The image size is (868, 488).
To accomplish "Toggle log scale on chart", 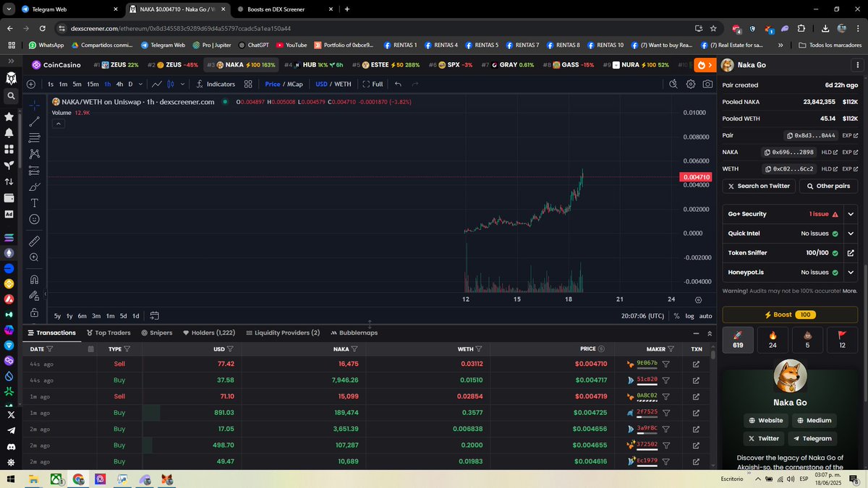I will [689, 316].
